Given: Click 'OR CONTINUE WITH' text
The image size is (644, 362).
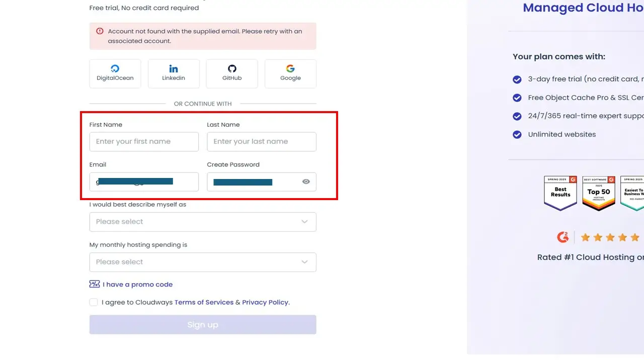Looking at the screenshot, I should pos(203,104).
